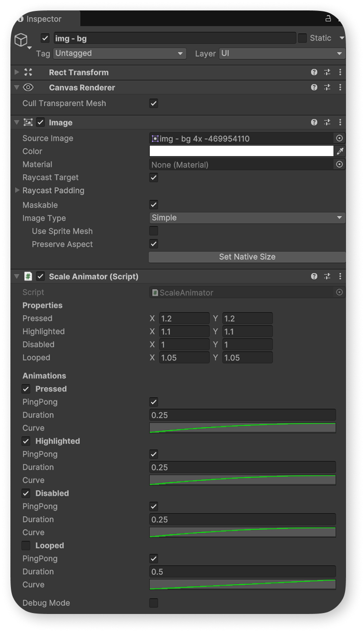This screenshot has height=632, width=364.
Task: Click the Source Image field
Action: (x=242, y=139)
